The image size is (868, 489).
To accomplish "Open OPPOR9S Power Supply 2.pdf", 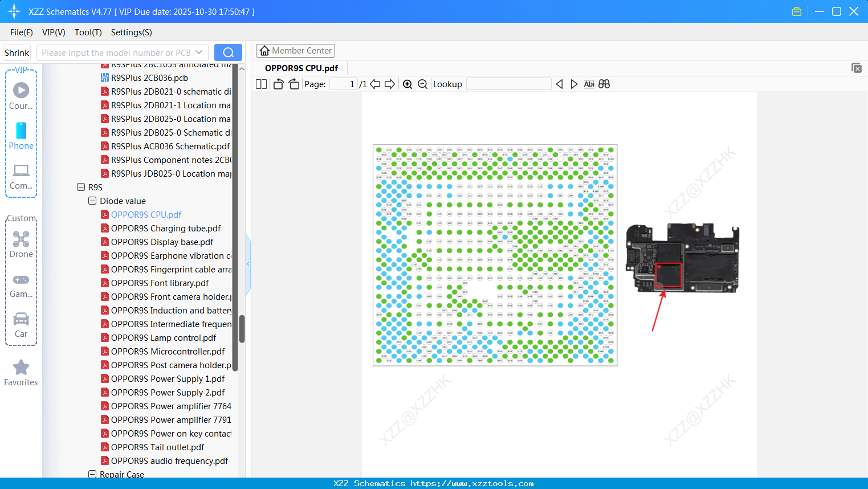I will click(x=168, y=393).
